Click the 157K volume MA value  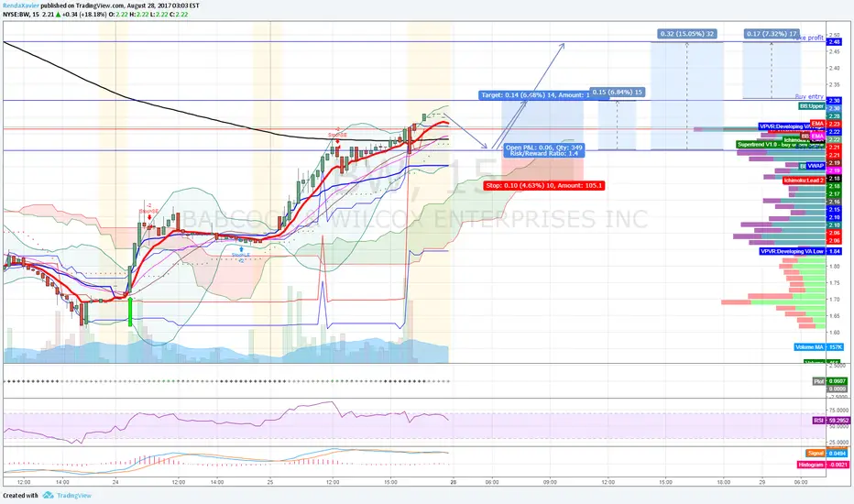pos(834,346)
